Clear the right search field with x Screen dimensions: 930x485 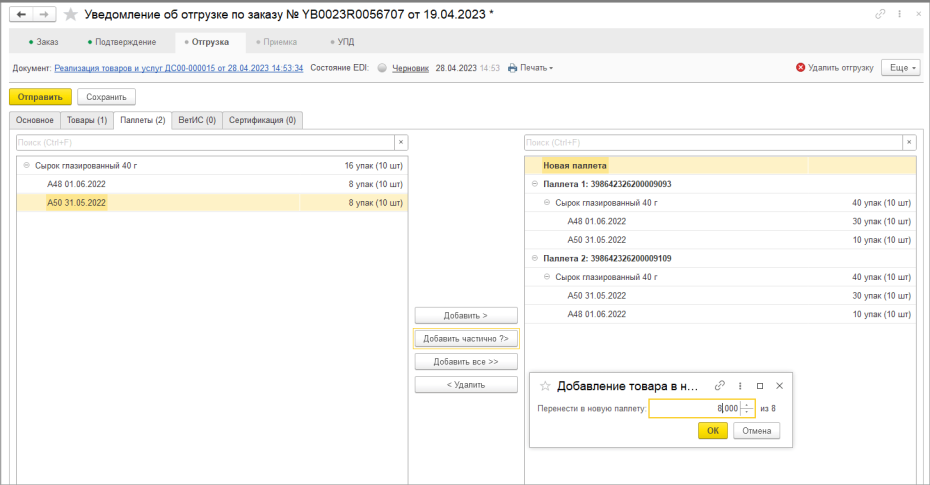pyautogui.click(x=909, y=142)
